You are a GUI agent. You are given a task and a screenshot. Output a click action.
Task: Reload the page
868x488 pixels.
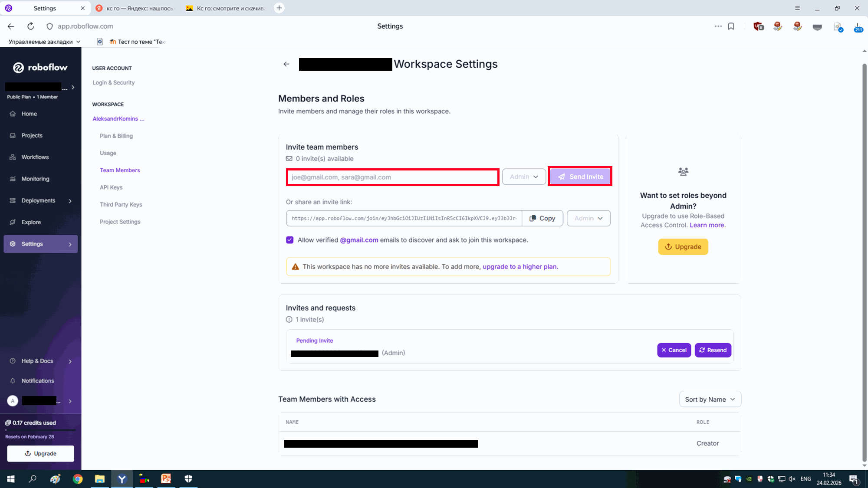30,26
